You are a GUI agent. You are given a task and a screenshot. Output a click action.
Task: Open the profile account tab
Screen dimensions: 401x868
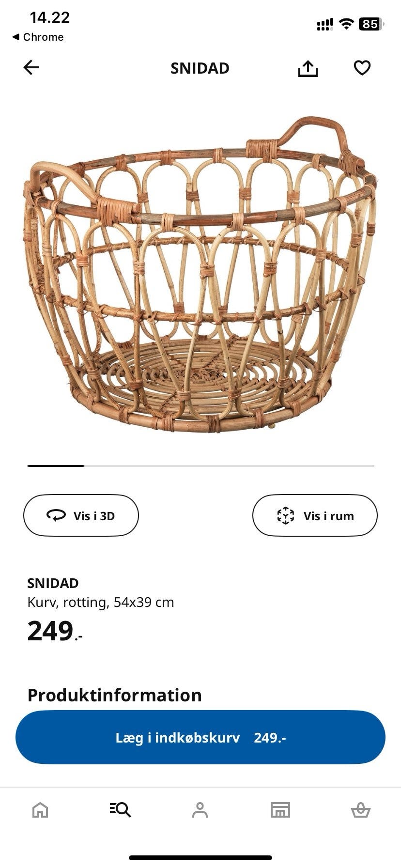pos(200,809)
